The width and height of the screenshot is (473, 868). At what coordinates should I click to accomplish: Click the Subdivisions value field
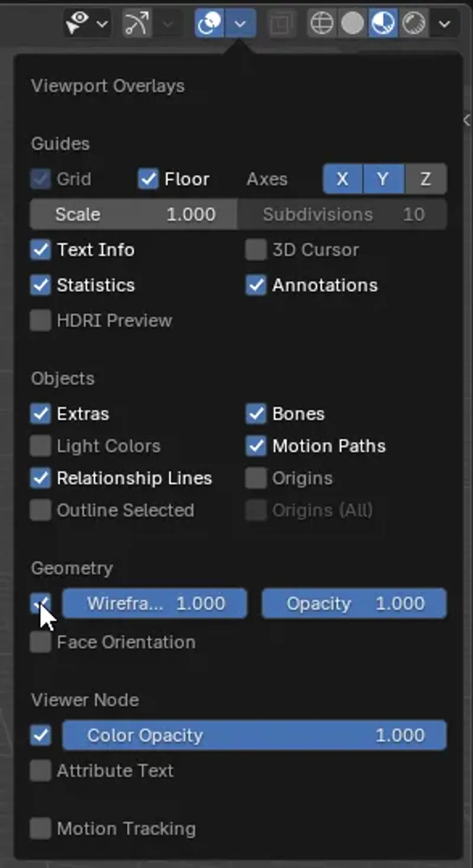point(343,214)
